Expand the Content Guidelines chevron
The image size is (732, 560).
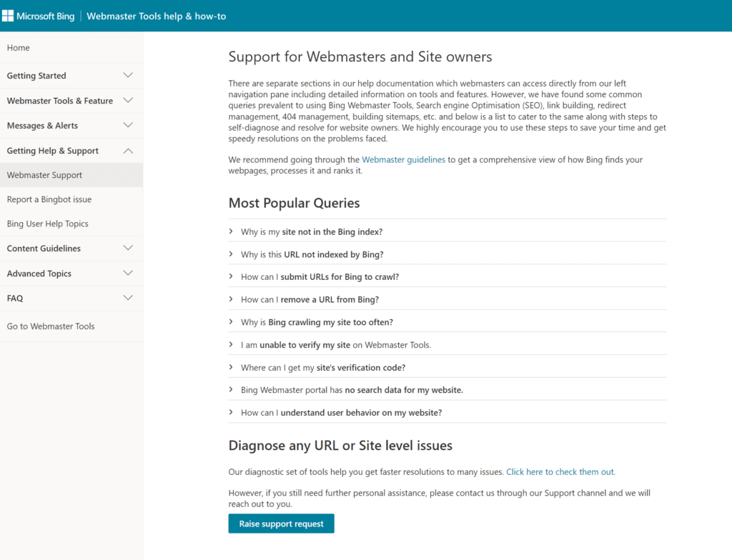coord(128,249)
